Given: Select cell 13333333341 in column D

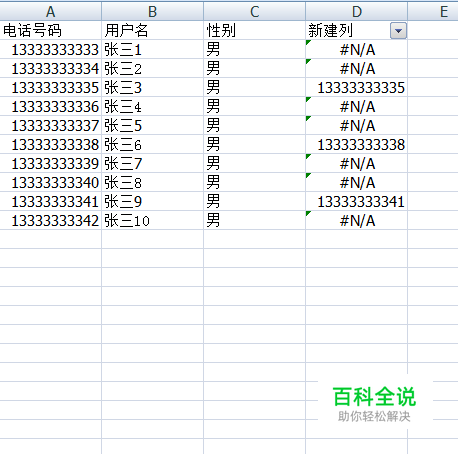Looking at the screenshot, I should 357,202.
